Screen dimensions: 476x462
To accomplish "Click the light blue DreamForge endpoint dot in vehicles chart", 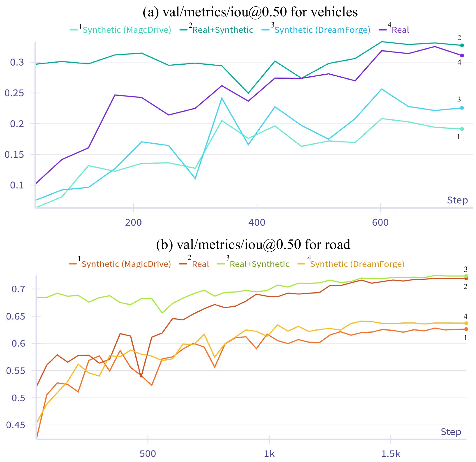I will [462, 108].
